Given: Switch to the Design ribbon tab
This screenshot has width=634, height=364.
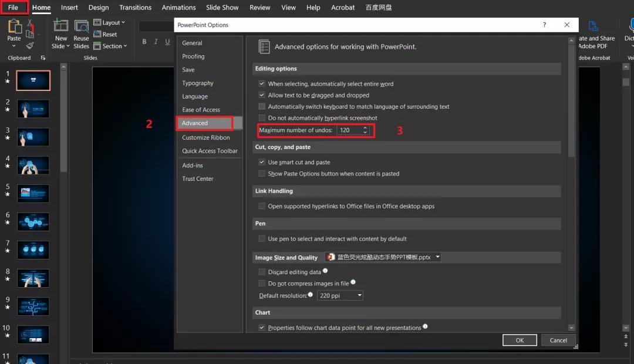Looking at the screenshot, I should 99,7.
